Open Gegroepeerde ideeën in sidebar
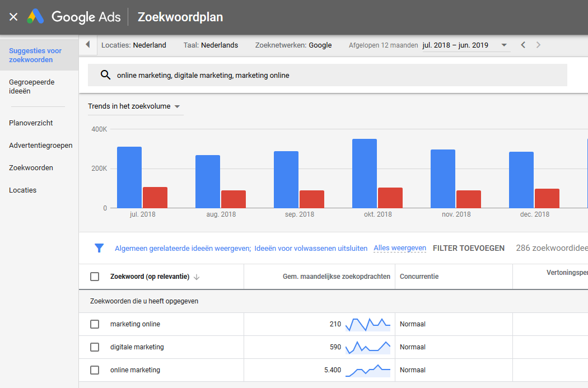Viewport: 588px width, 388px height. pos(31,87)
